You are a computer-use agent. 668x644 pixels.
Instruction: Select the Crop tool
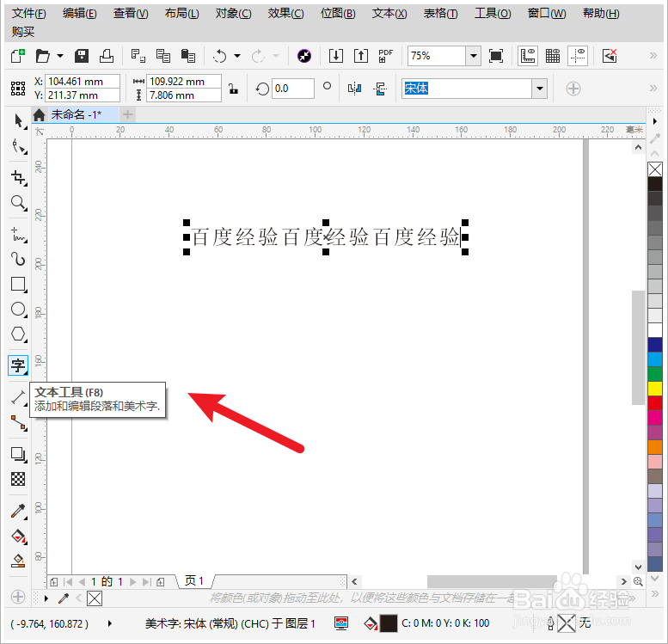(x=18, y=177)
